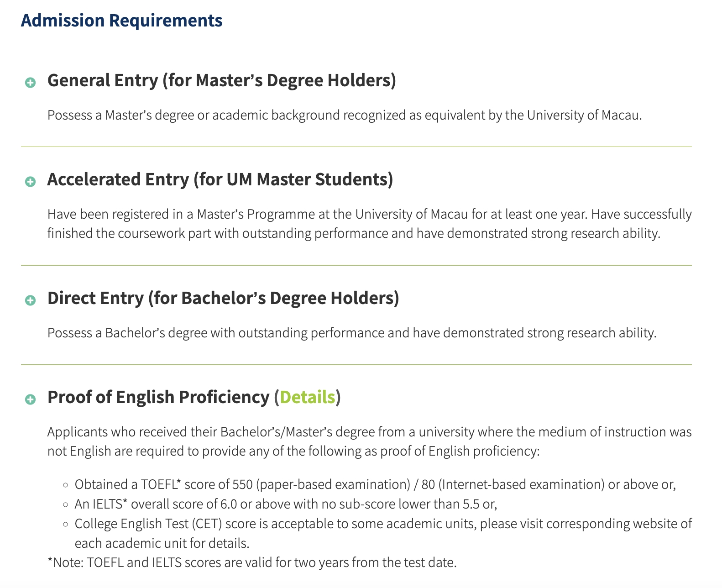Viewport: 722px width, 588px height.
Task: Click the plus icon beside General Entry
Action: click(x=30, y=83)
